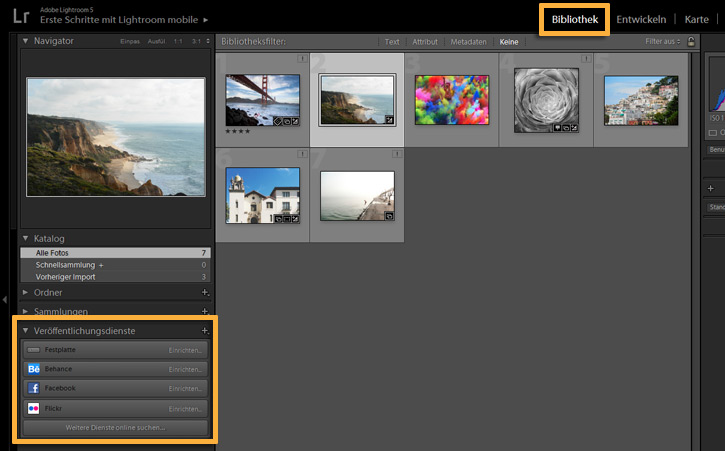Select Keine to disable library filters

click(x=509, y=42)
